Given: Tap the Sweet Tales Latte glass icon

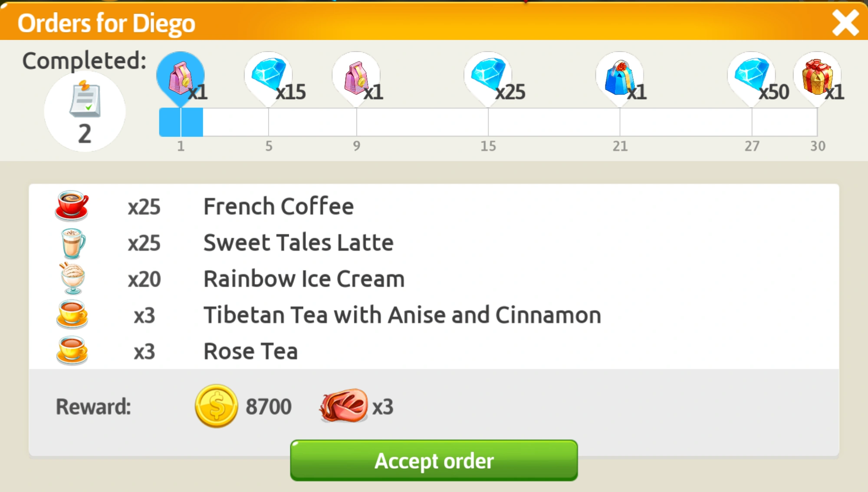Looking at the screenshot, I should click(x=73, y=243).
